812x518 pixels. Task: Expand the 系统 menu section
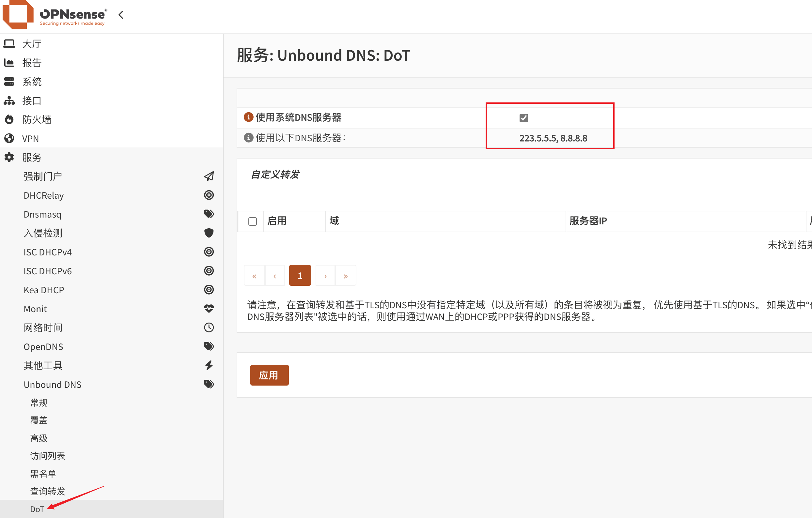pyautogui.click(x=32, y=82)
